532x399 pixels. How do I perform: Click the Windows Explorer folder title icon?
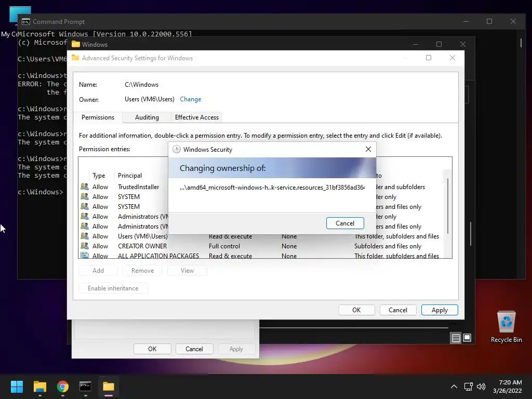(76, 45)
